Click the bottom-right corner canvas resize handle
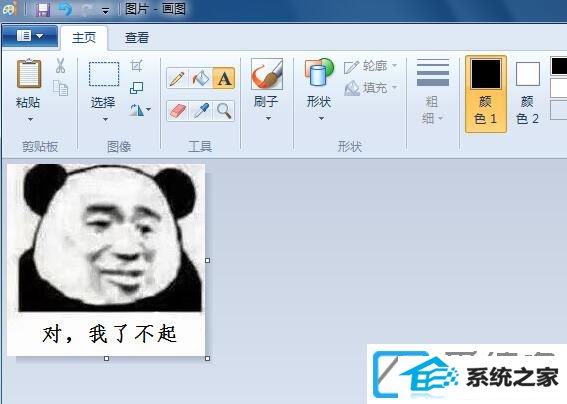This screenshot has height=404, width=567. (208, 358)
